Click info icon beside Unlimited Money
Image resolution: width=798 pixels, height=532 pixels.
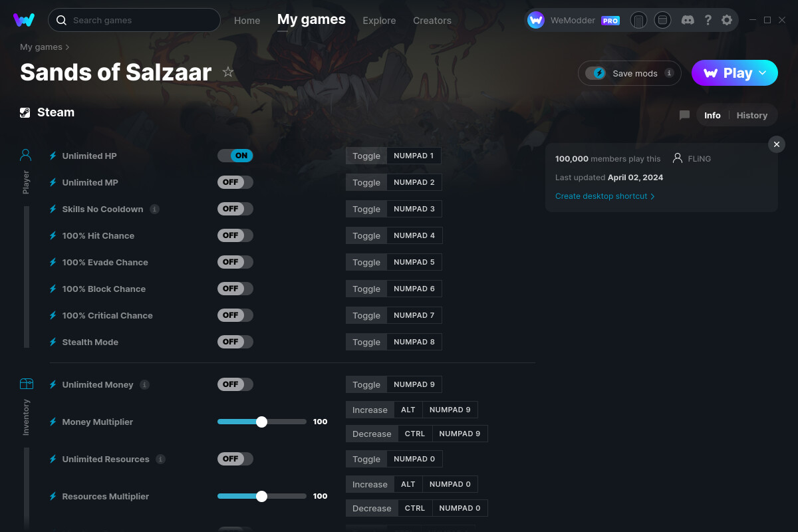pos(144,384)
